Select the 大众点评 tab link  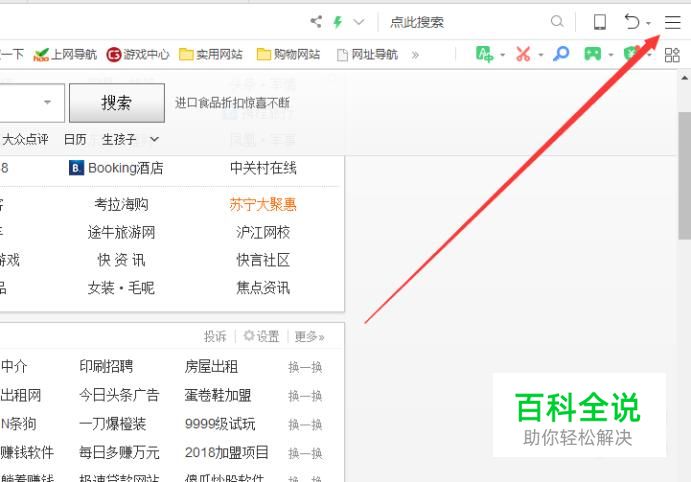click(x=25, y=140)
